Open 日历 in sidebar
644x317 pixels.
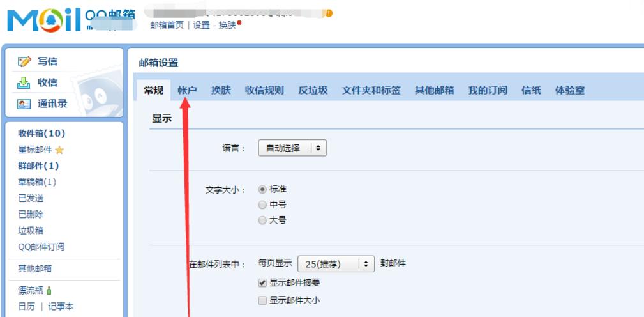(26, 306)
